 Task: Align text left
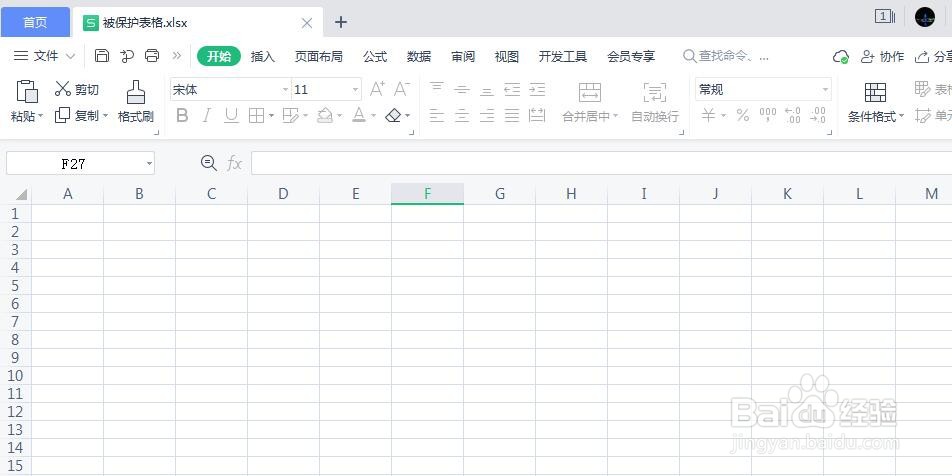tap(437, 115)
